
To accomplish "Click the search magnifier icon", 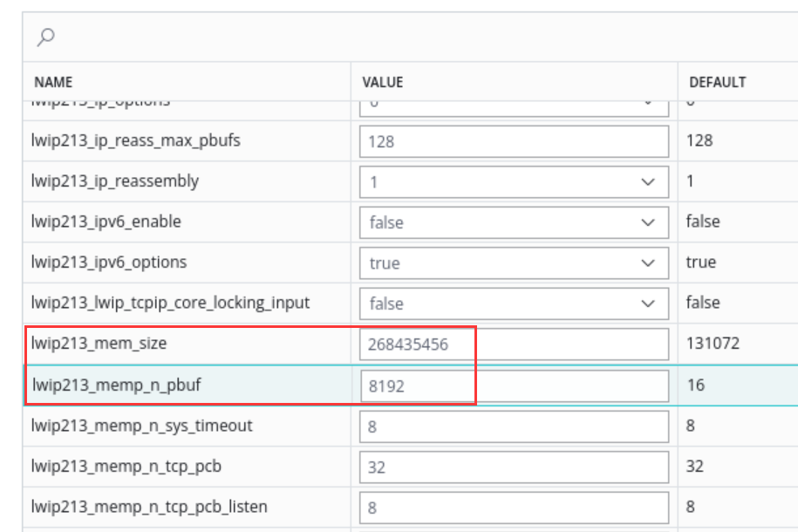I will [x=46, y=38].
